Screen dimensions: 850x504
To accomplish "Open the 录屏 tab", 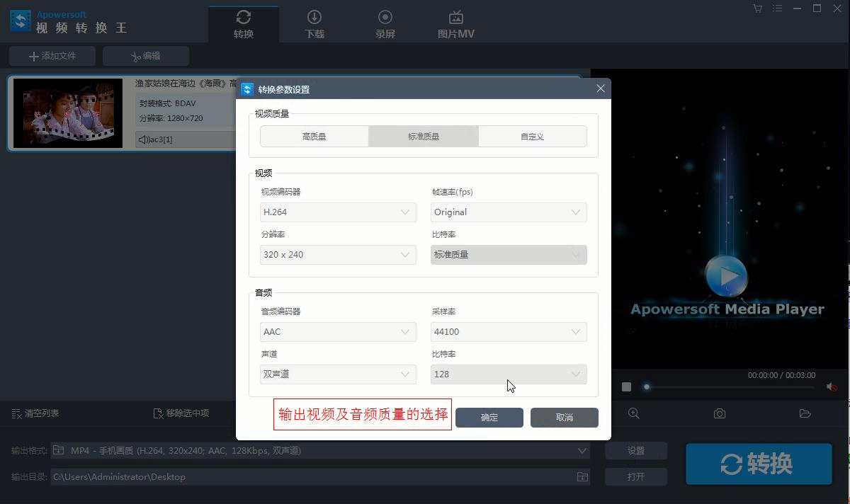I will point(385,24).
